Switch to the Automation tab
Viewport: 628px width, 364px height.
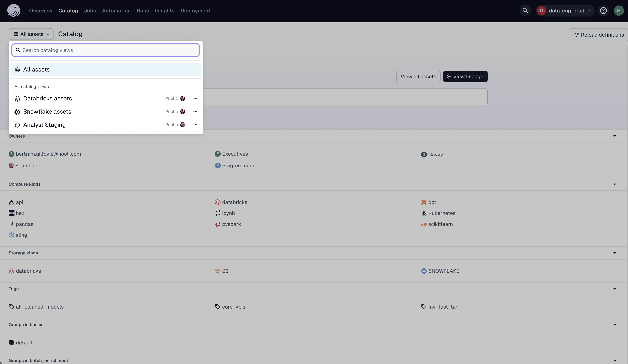click(116, 10)
